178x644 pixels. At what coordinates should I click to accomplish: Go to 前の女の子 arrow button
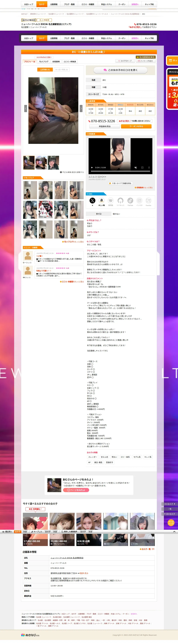pos(170,514)
